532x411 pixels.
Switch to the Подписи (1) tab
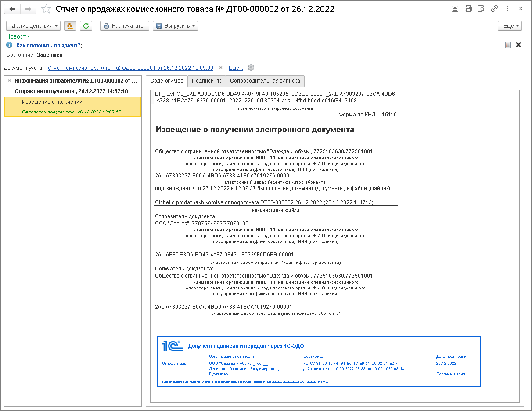point(207,81)
